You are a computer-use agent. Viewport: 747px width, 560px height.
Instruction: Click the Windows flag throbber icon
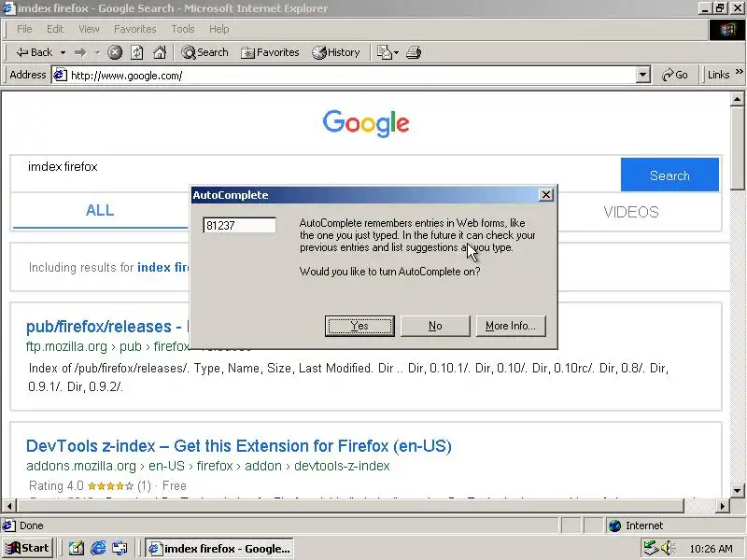727,30
